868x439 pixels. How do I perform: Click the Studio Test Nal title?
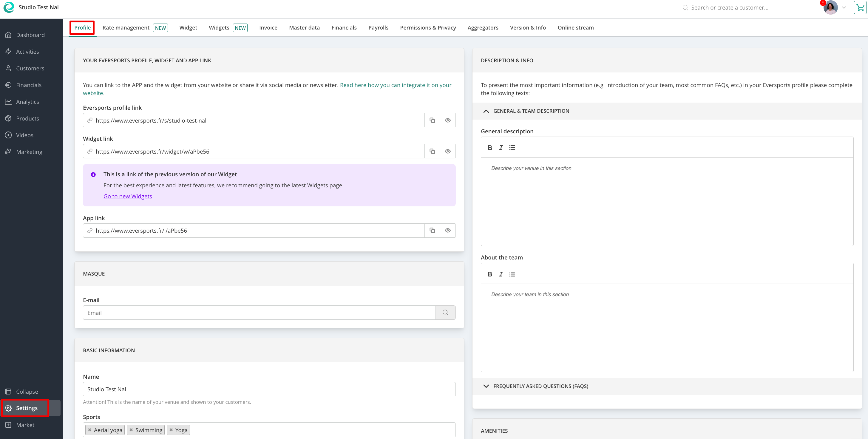38,7
